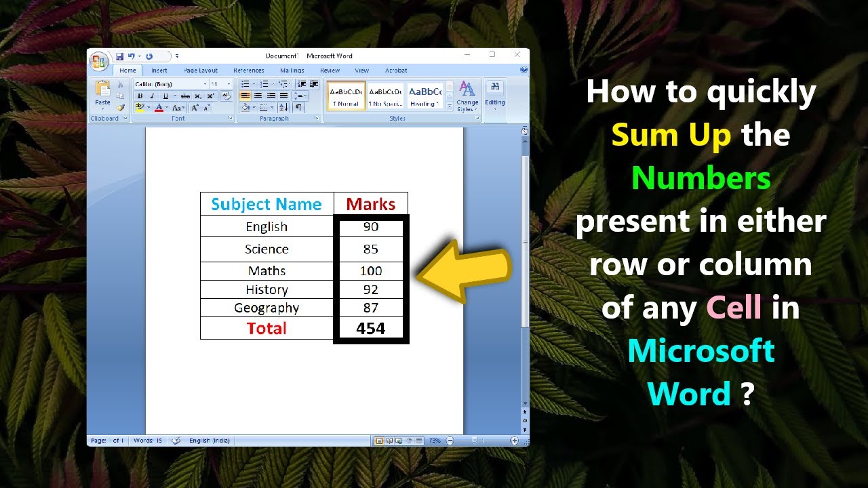
Task: Open the Font dialog launcher
Action: 230,118
